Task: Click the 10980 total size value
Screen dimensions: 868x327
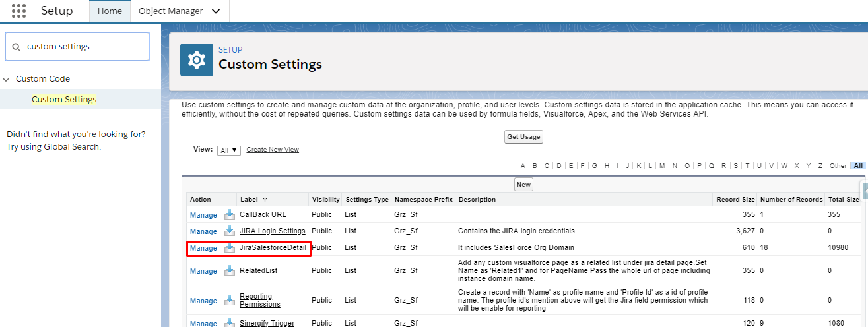Action: (838, 248)
